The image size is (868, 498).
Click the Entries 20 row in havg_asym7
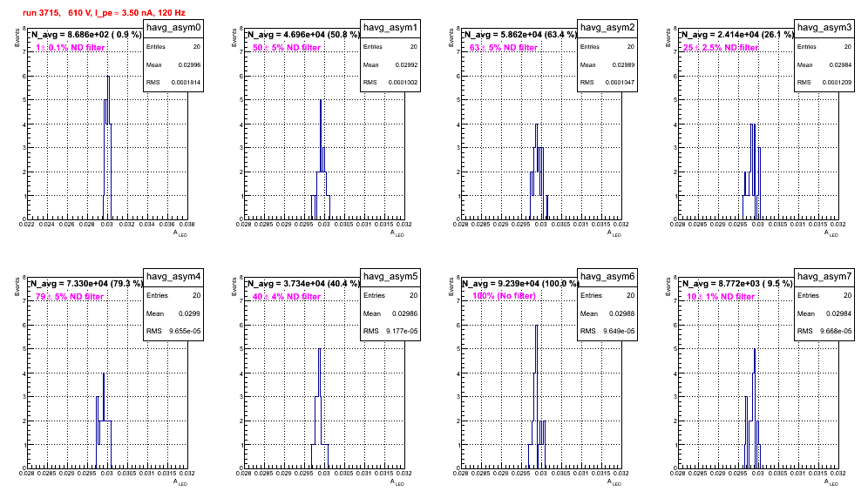pyautogui.click(x=824, y=295)
